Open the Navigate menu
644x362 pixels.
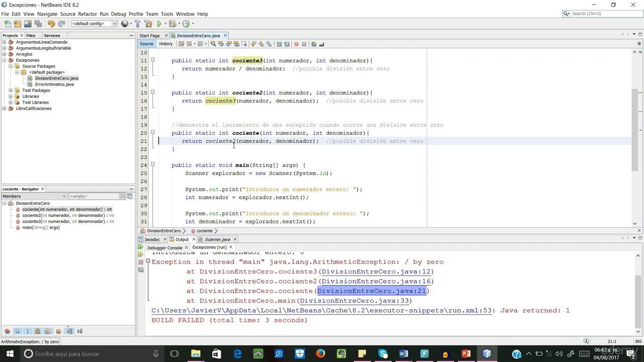click(47, 14)
